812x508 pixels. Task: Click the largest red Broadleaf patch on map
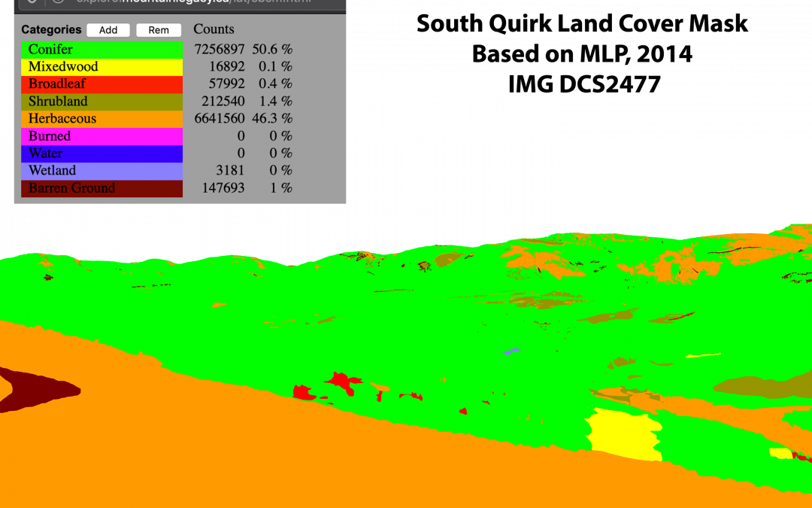point(344,382)
